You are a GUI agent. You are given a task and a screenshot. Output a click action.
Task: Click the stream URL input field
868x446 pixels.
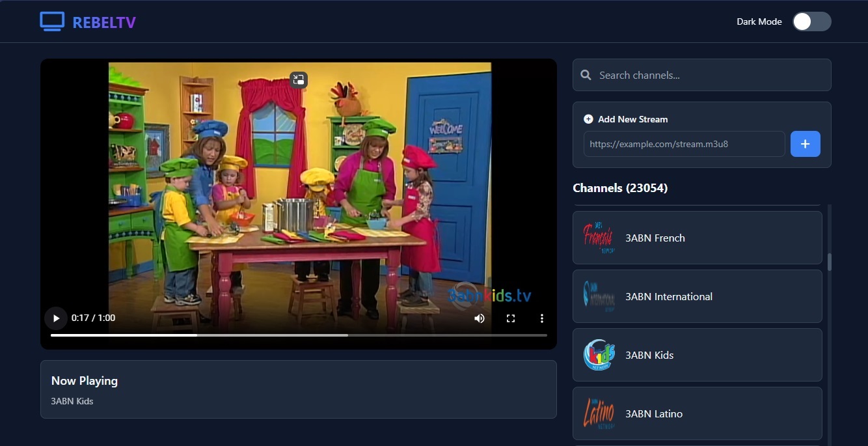click(x=683, y=144)
